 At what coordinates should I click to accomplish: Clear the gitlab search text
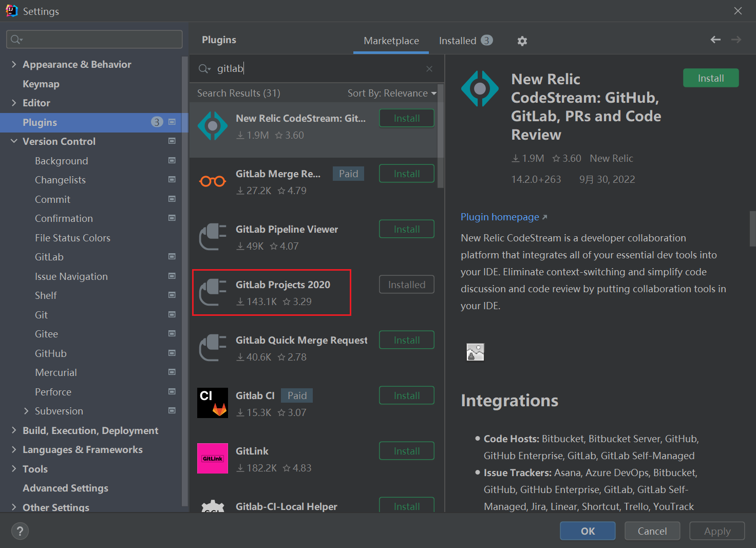coord(429,69)
